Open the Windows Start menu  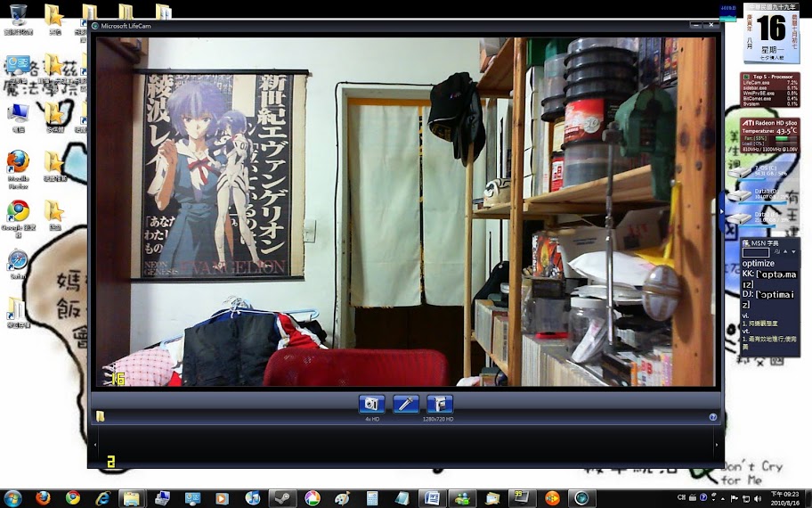click(x=12, y=498)
